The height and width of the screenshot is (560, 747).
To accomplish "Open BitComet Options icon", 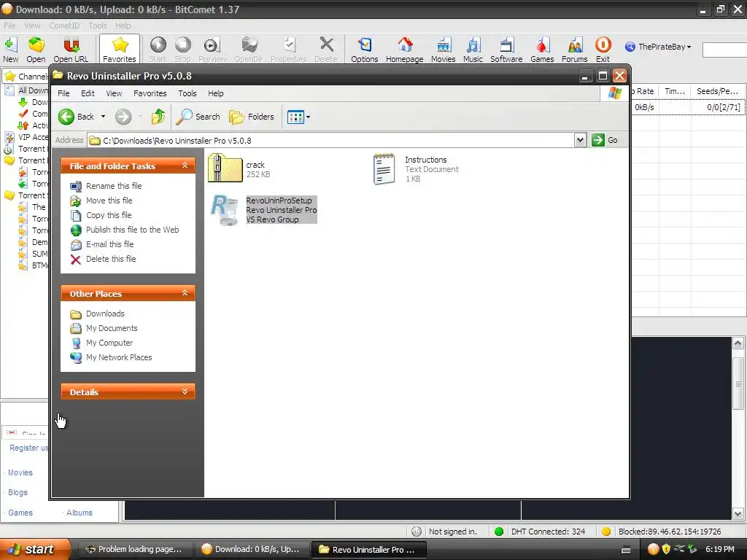I will coord(365,50).
